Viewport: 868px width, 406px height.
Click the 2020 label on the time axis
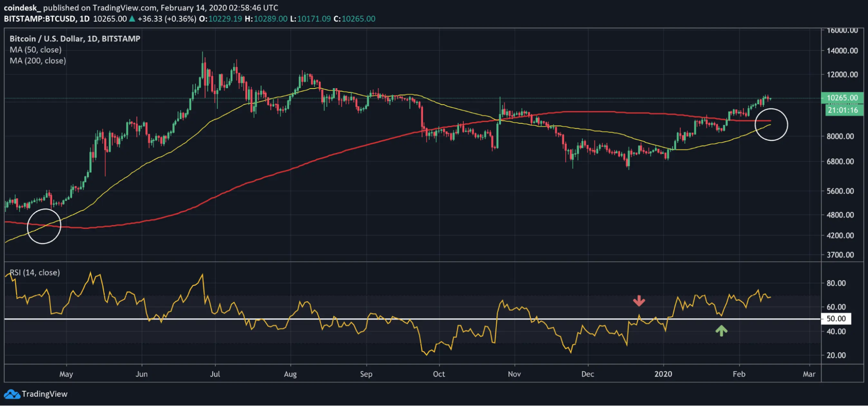pos(663,374)
